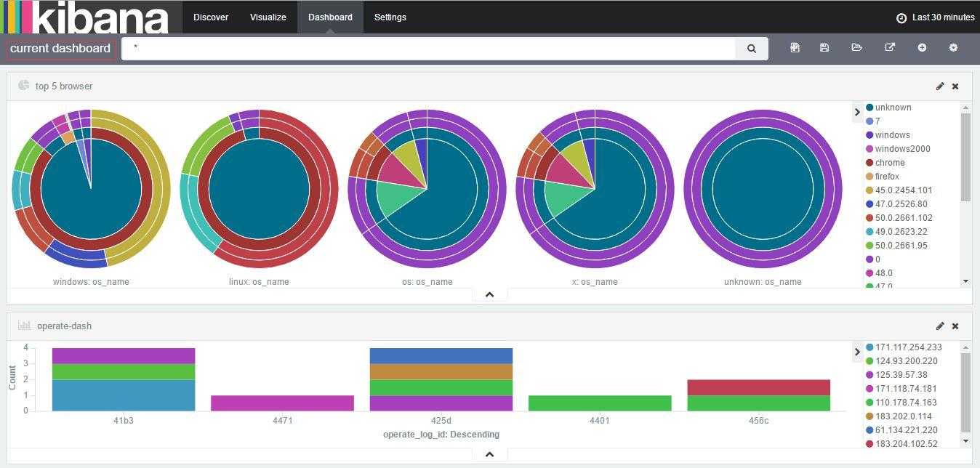Screen dimensions: 980x468
Task: Click the New Dashboard icon
Action: [795, 48]
